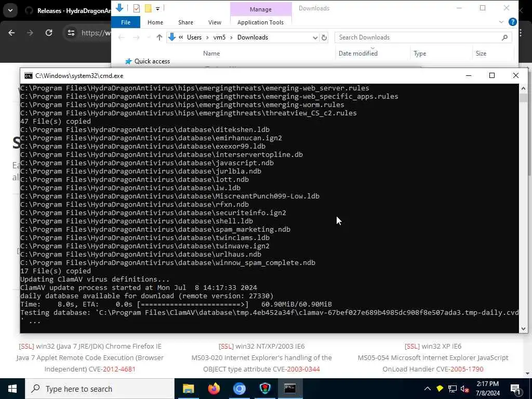Show hidden system tray icons
Viewport: 532px width, 399px height.
pyautogui.click(x=428, y=389)
